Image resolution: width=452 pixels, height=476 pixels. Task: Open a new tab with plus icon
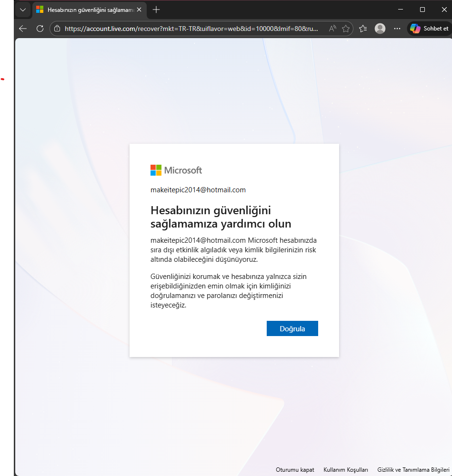click(x=156, y=10)
